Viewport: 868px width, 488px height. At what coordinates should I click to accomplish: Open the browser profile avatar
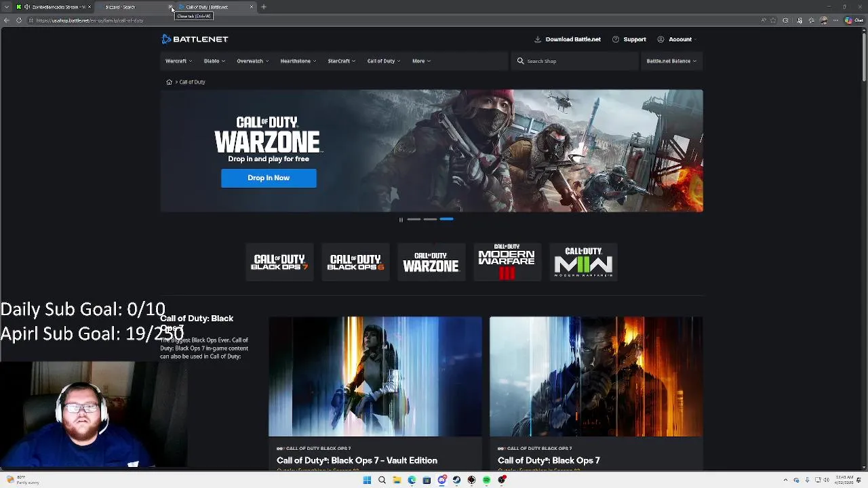click(824, 20)
